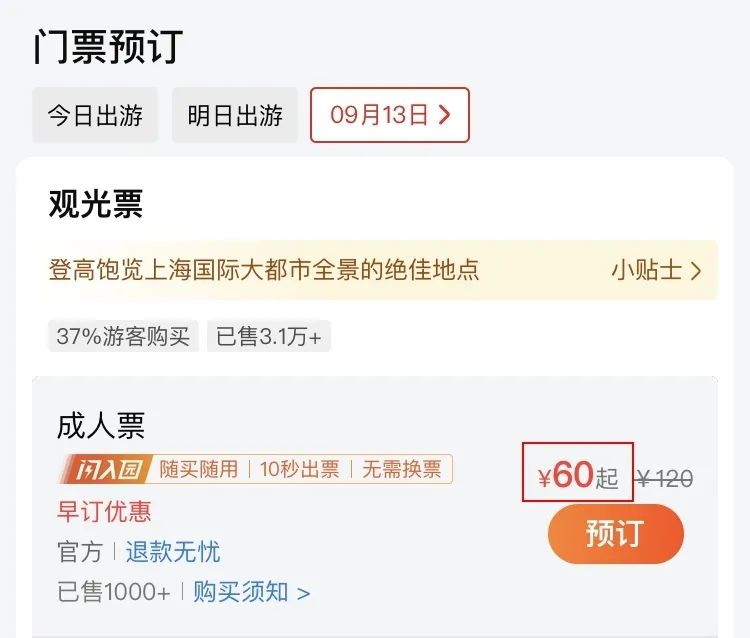Tap the 无需换票 tag
The height and width of the screenshot is (638, 750).
(x=401, y=469)
